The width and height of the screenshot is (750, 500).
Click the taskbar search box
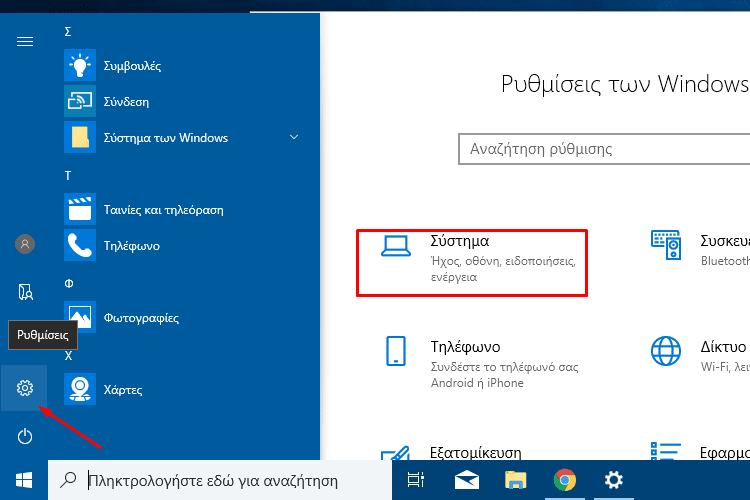tap(220, 480)
